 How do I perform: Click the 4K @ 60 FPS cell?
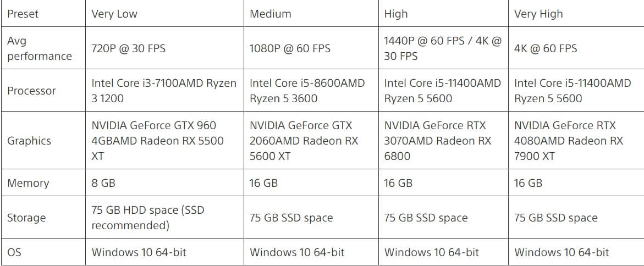pos(576,48)
